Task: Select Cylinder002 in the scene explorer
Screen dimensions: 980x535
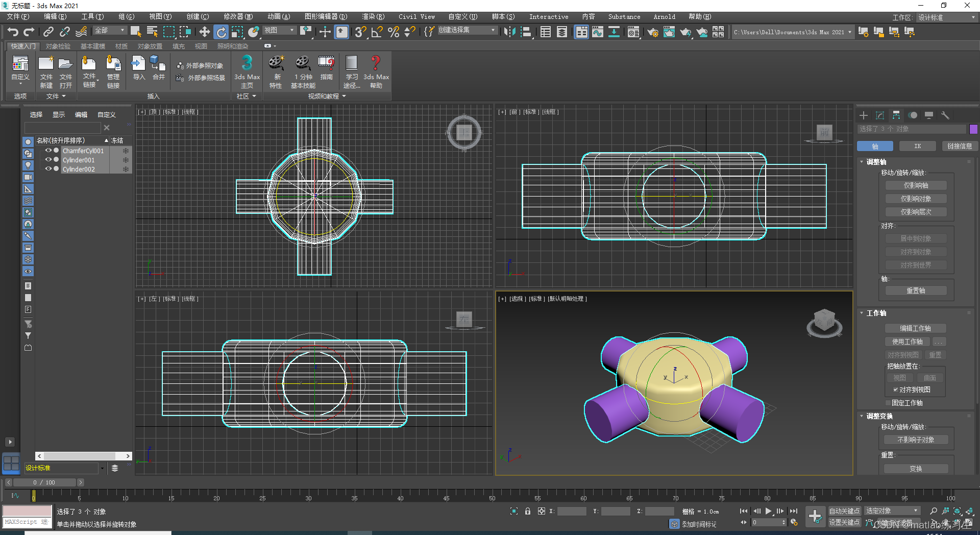Action: coord(79,169)
